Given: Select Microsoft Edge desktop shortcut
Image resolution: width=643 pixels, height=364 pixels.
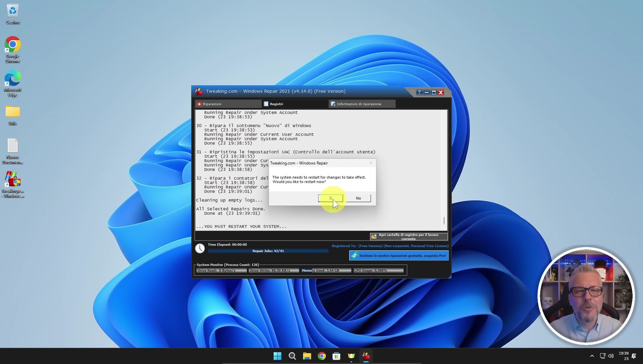Looking at the screenshot, I should point(13,83).
